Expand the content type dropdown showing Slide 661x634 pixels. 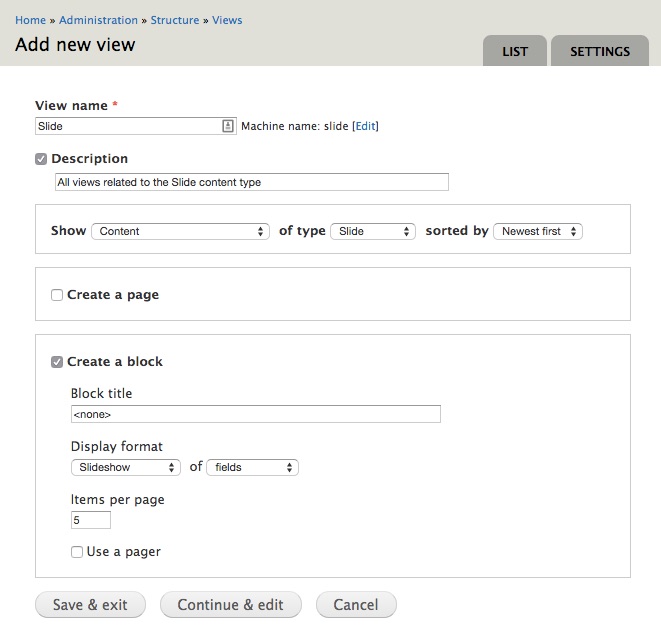tap(372, 231)
